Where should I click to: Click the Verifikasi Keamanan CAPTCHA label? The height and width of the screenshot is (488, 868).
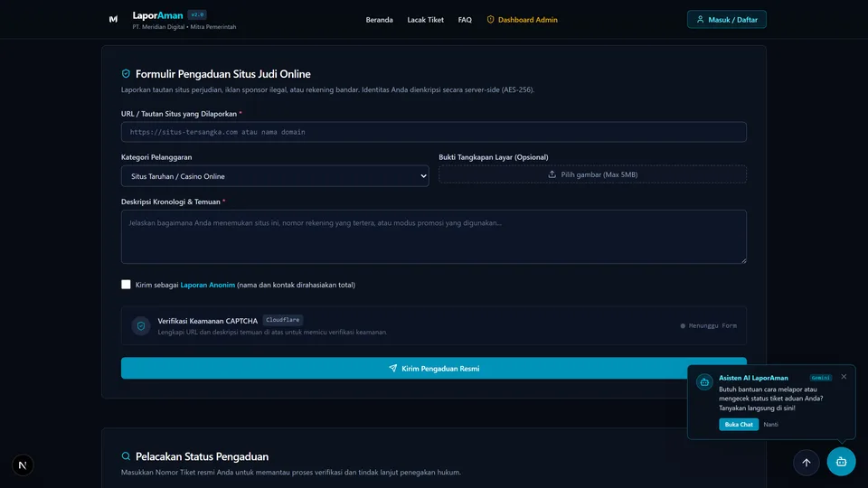tap(208, 321)
